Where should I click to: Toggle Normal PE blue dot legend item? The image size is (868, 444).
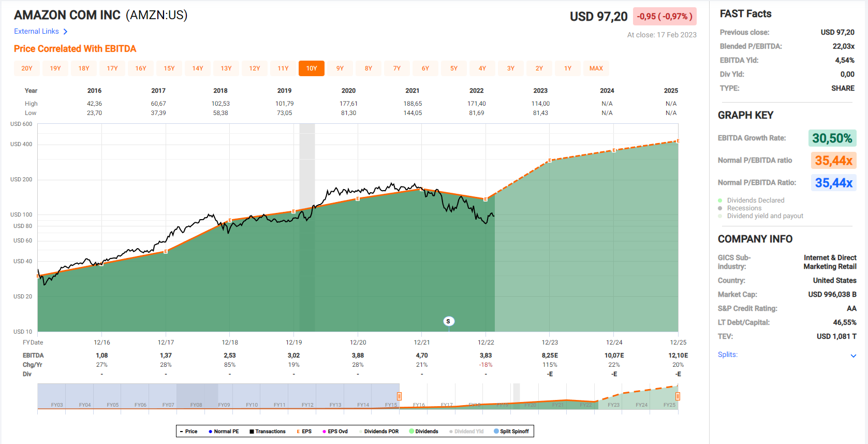224,431
